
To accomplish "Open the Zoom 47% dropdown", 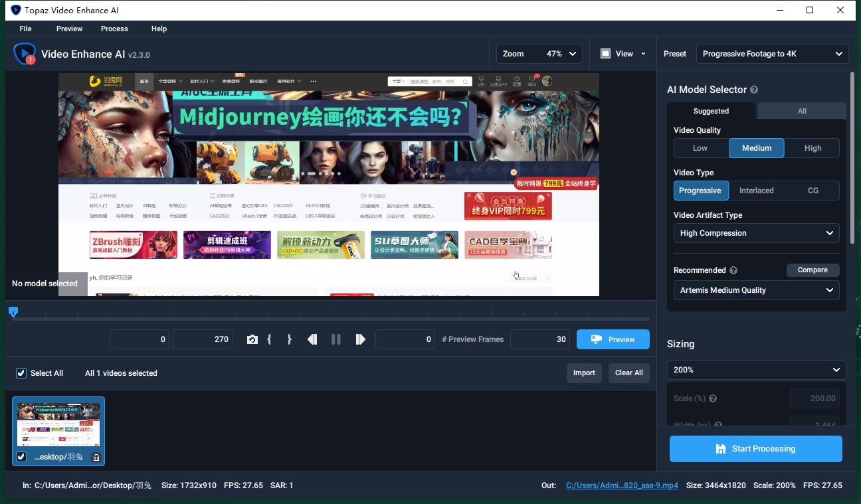I will (x=539, y=54).
